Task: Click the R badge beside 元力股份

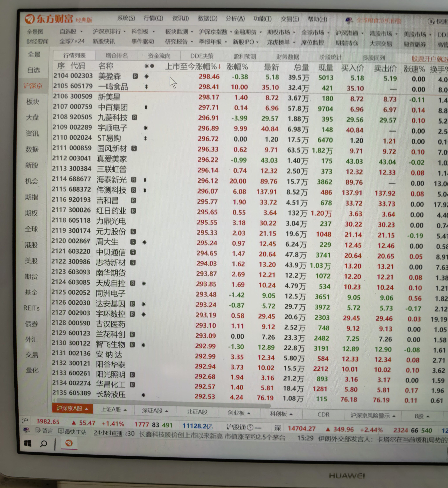Action: coord(133,232)
